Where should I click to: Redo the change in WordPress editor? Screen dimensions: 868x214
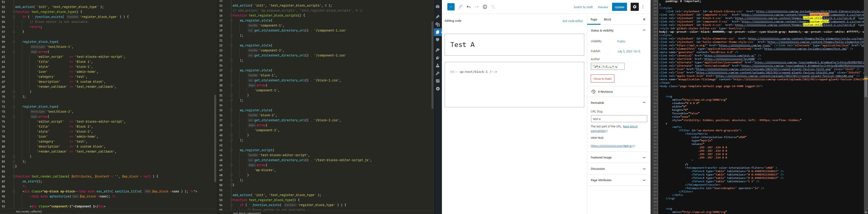pos(477,7)
